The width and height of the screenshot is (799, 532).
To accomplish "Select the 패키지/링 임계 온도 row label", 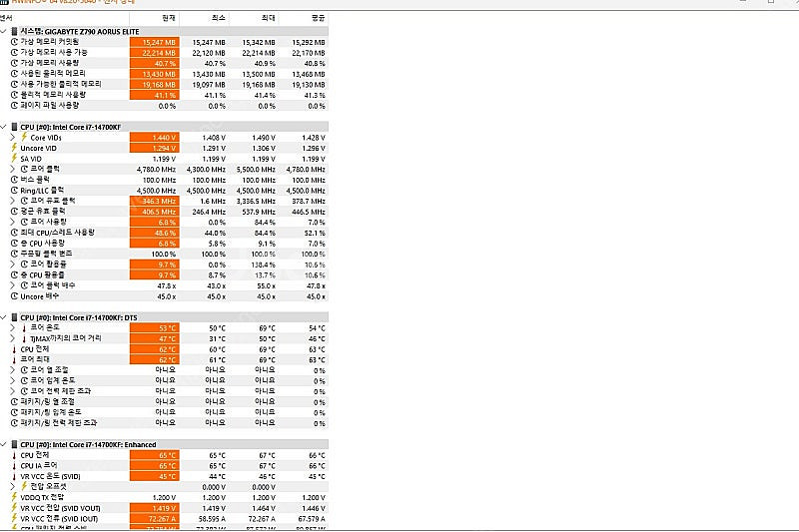I will (x=51, y=412).
